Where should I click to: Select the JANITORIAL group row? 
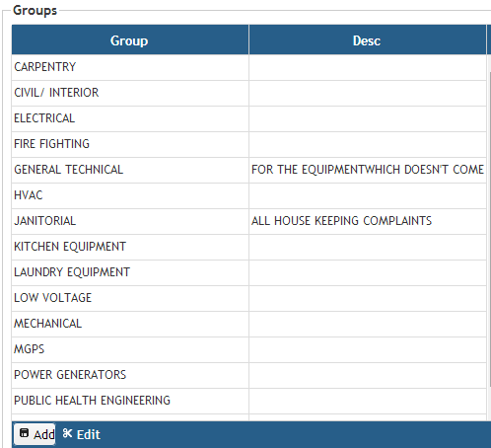tap(249, 221)
